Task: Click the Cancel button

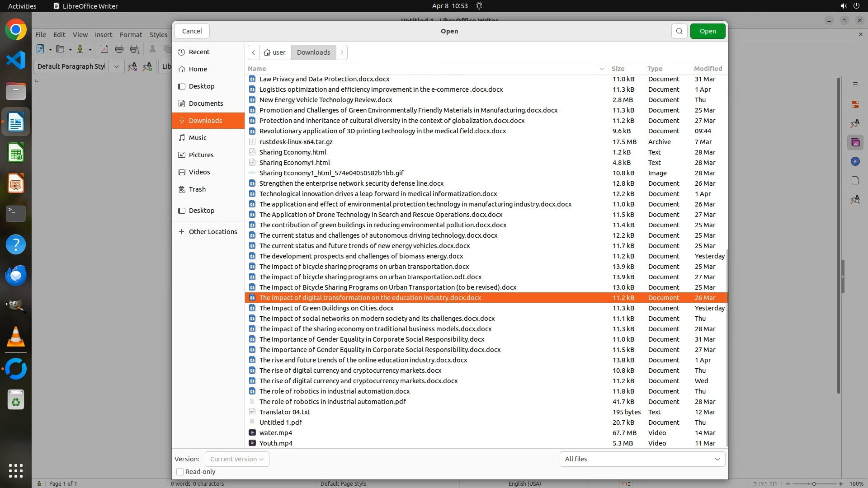Action: tap(192, 31)
